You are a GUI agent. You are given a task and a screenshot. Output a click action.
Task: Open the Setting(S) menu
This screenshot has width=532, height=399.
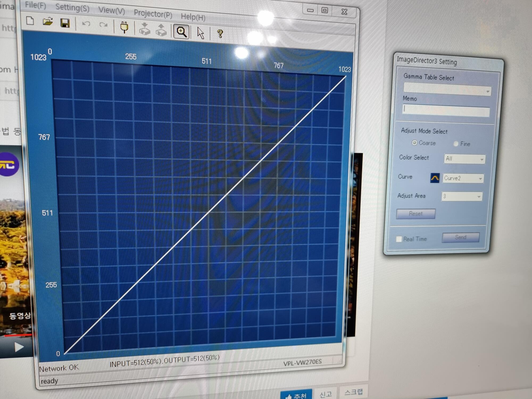[72, 7]
